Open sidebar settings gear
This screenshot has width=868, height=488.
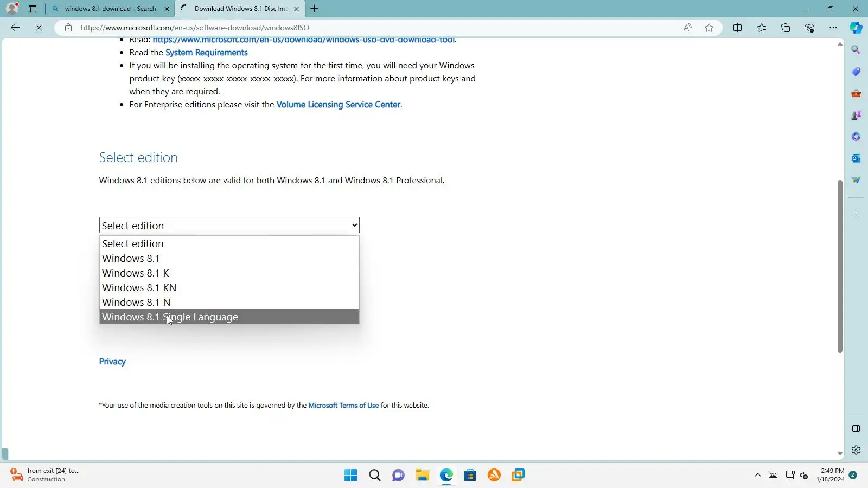tap(856, 450)
